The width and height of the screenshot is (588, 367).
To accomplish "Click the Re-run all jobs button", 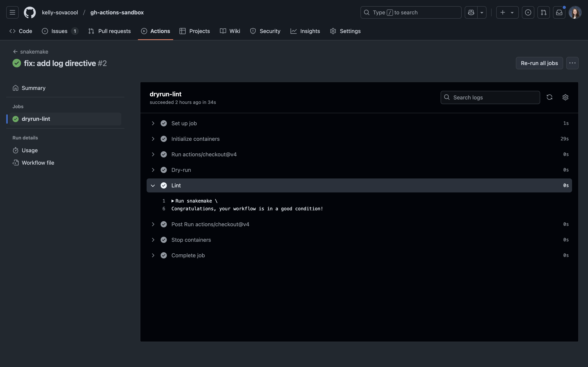I will [x=539, y=63].
